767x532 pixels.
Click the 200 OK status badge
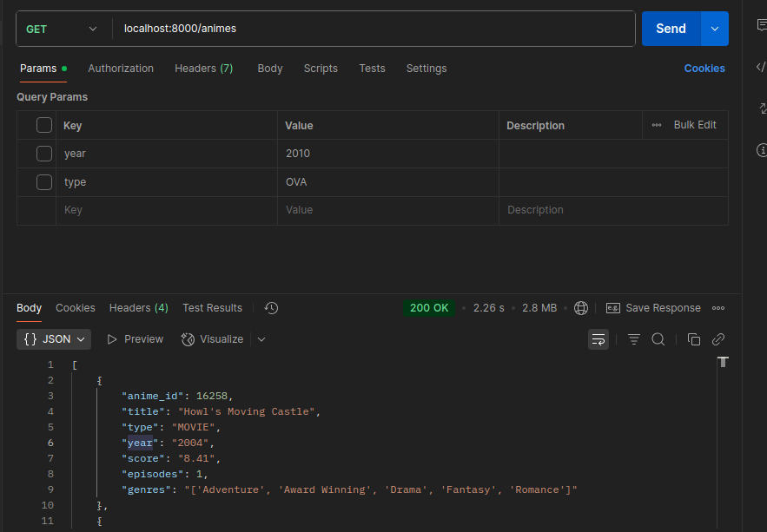(x=429, y=308)
